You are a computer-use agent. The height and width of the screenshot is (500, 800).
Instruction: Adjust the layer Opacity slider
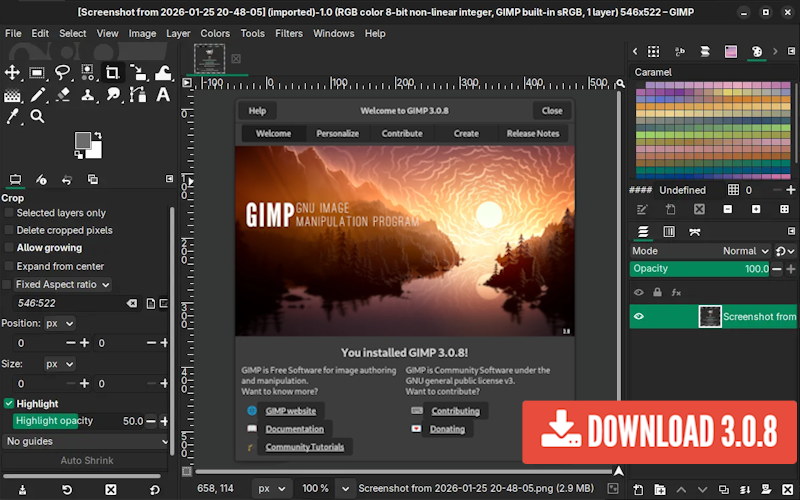point(699,269)
